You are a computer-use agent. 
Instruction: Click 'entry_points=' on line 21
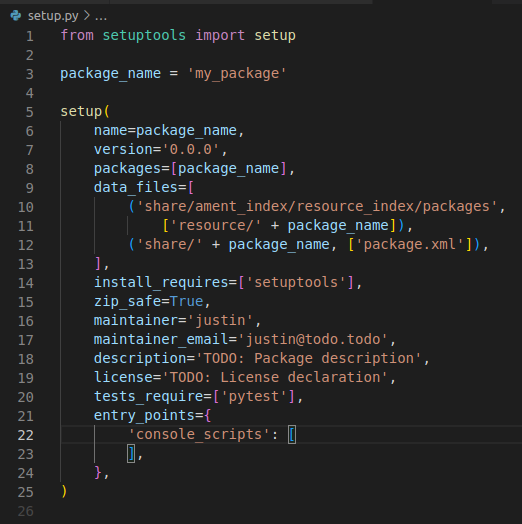(x=149, y=416)
